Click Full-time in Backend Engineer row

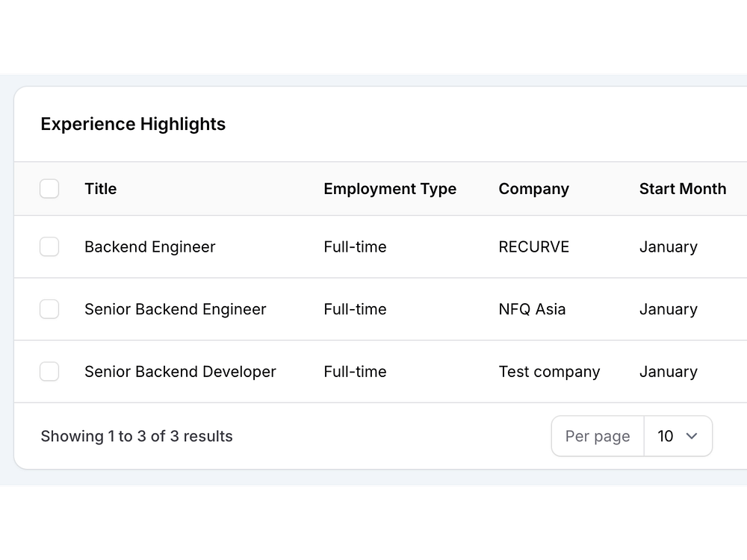[355, 247]
